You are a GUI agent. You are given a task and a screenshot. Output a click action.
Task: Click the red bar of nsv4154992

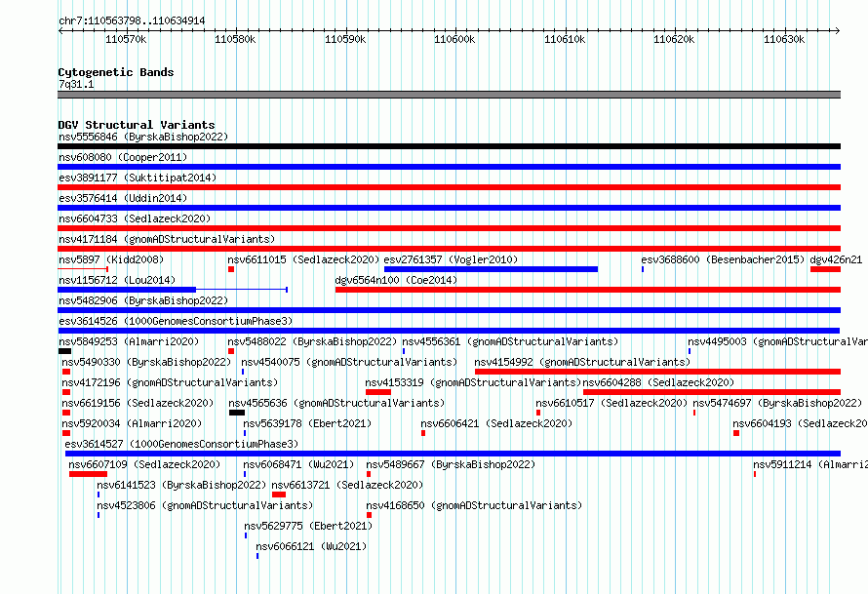[x=657, y=372]
